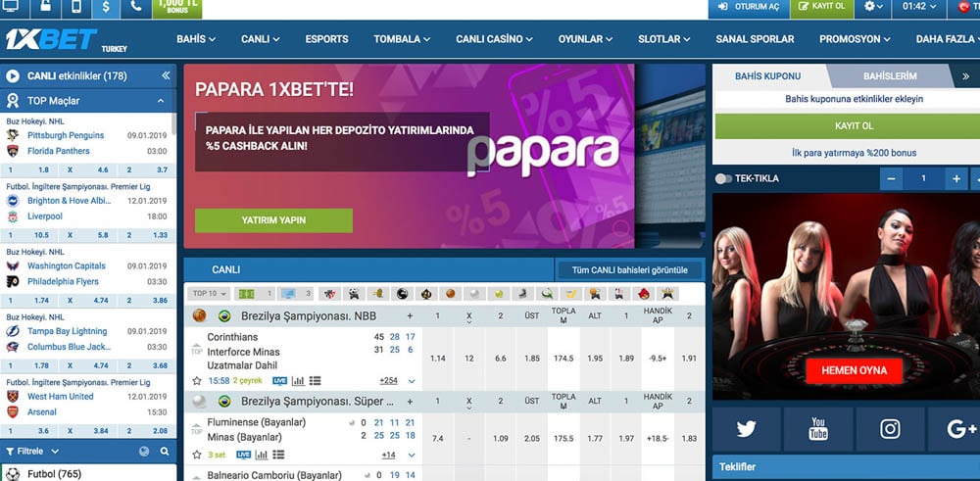The image size is (980, 481).
Task: Claim the 1,000 TL BONUS button
Action: click(x=176, y=8)
